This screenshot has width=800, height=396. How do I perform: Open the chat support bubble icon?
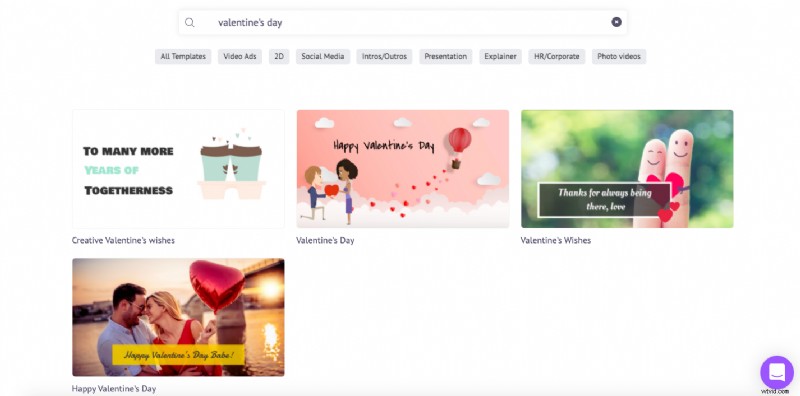(777, 372)
